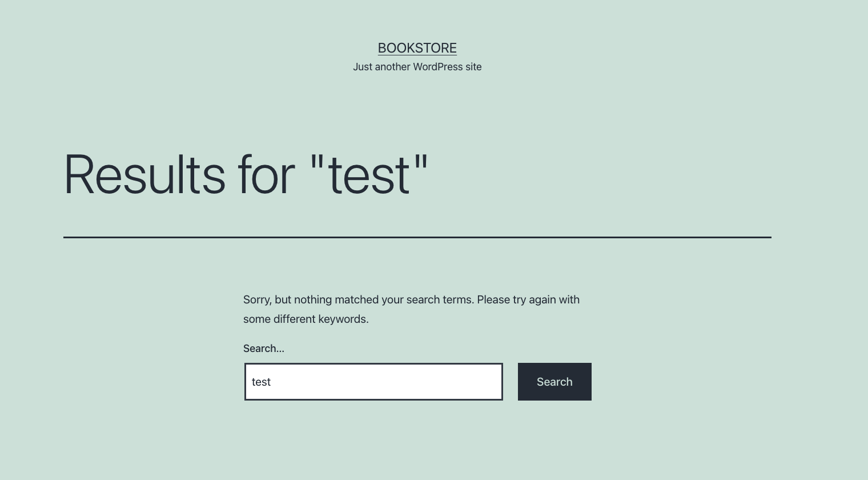Screen dimensions: 868x480
Task: Select the 'test' text in the search box
Action: click(261, 382)
